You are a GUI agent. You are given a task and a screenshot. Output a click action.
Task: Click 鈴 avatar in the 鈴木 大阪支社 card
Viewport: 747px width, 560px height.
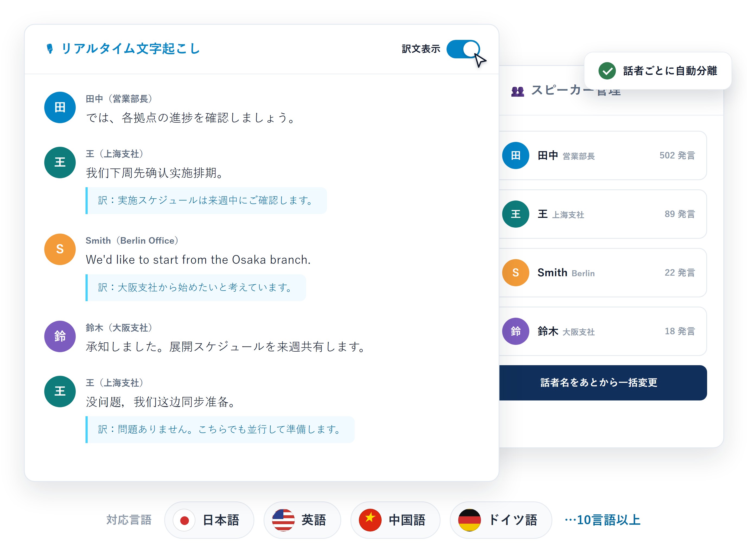pyautogui.click(x=515, y=331)
